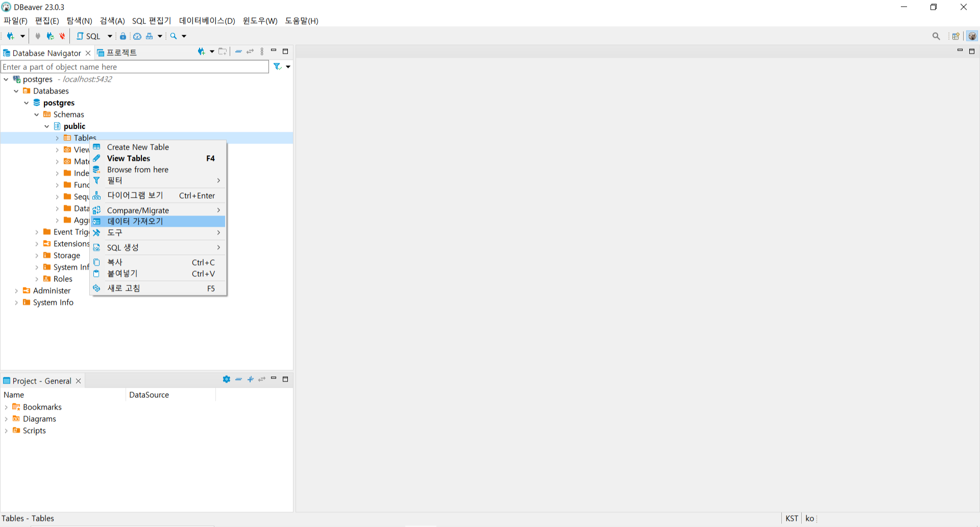
Task: Expand the Extensions node
Action: pyautogui.click(x=37, y=244)
